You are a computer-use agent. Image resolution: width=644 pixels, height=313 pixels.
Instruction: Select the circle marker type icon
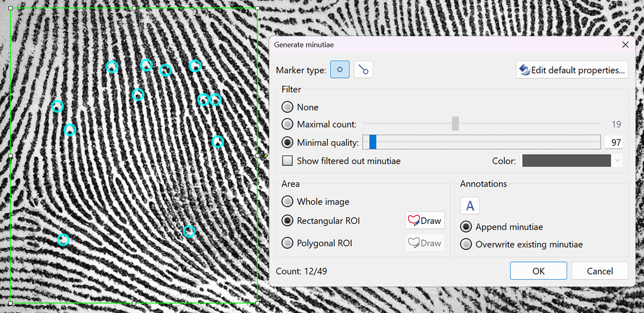click(x=340, y=70)
